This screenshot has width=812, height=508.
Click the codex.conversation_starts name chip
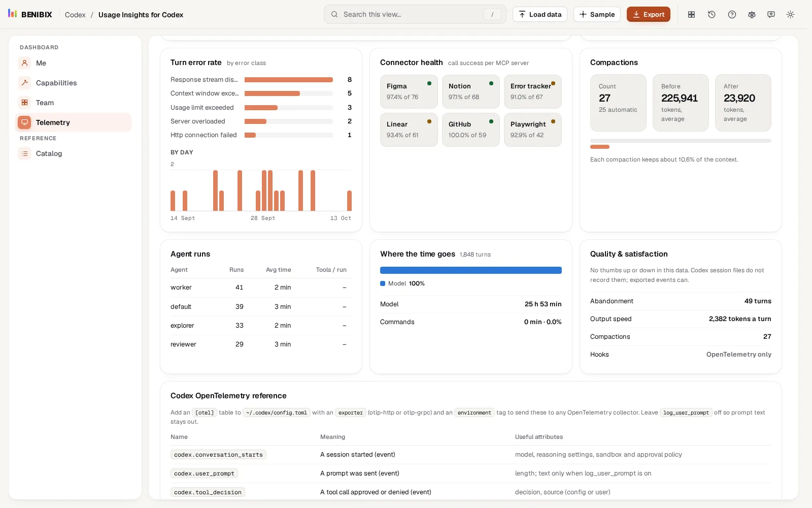(x=218, y=455)
